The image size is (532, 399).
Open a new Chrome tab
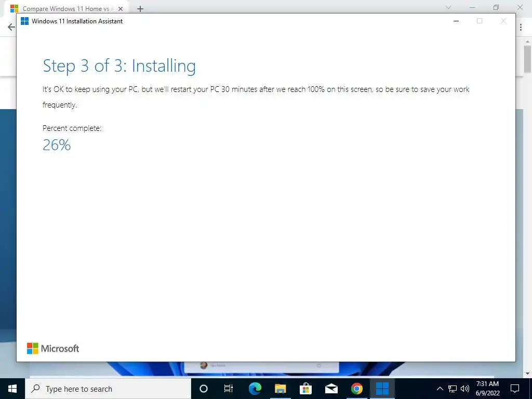[140, 9]
